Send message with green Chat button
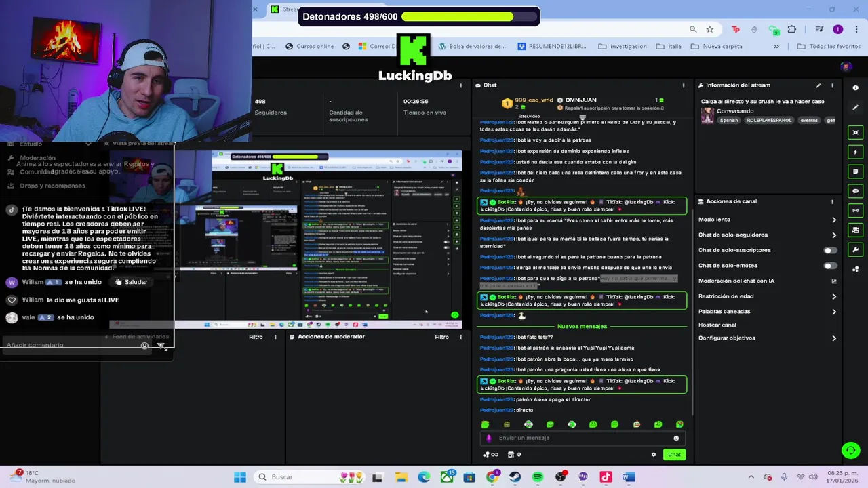The image size is (868, 488). [674, 455]
